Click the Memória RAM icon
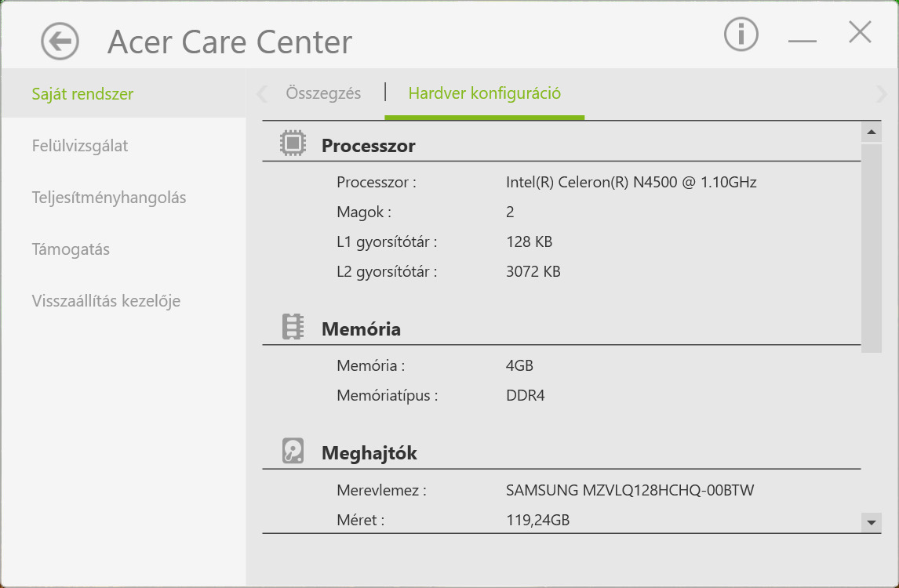Screen dimensions: 899x588 point(293,327)
